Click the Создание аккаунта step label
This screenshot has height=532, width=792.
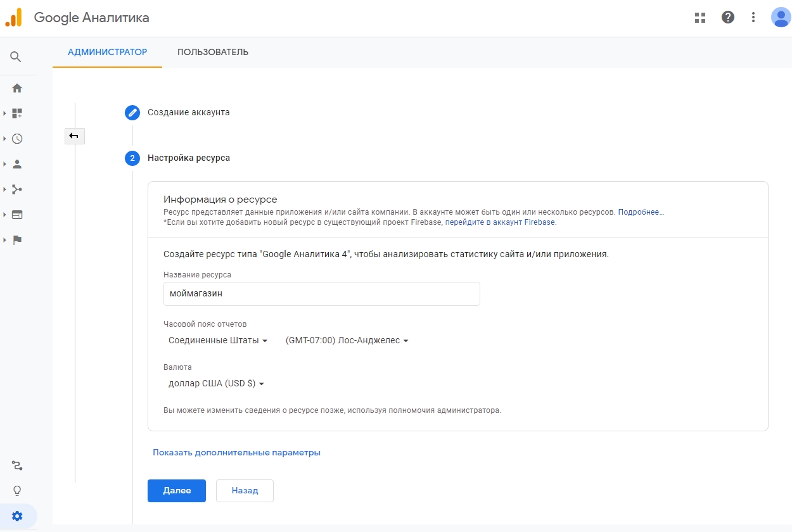tap(189, 112)
